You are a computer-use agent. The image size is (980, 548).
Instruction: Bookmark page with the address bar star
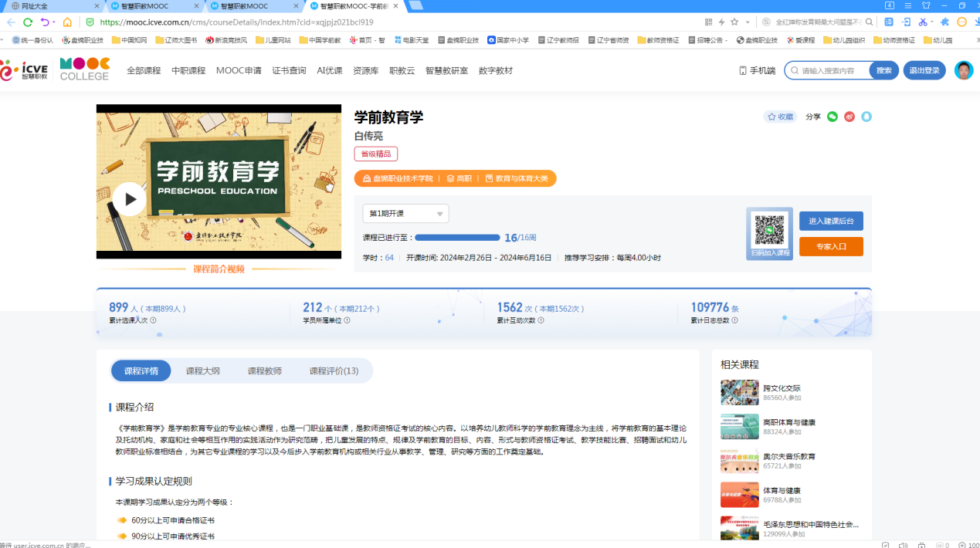(x=734, y=22)
